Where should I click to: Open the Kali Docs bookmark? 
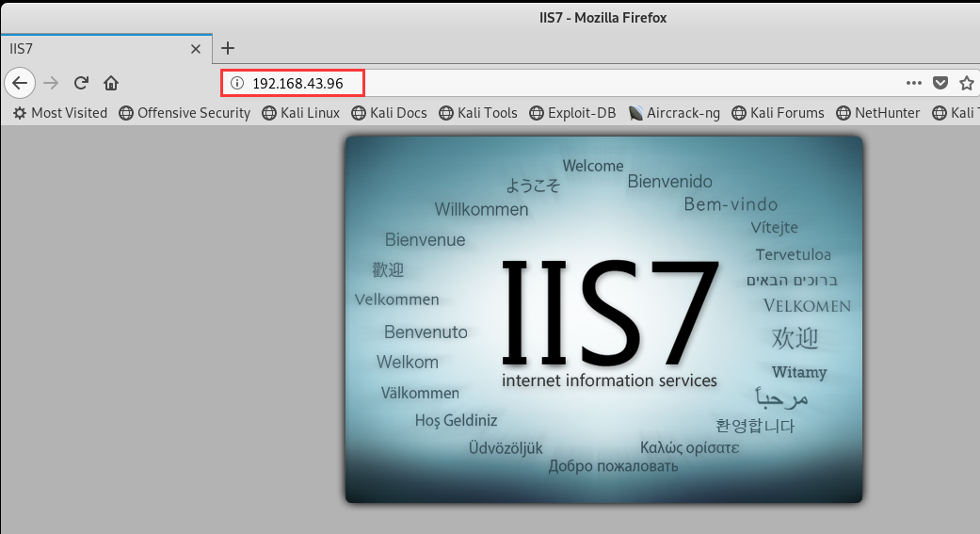point(389,113)
